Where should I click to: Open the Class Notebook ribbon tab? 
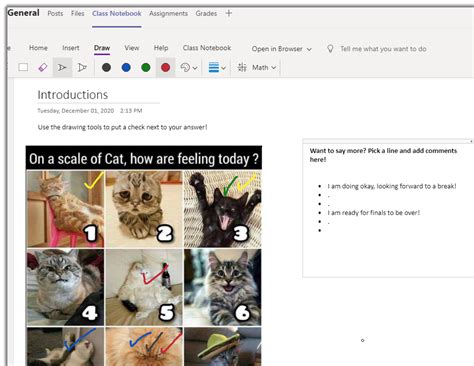click(x=207, y=48)
